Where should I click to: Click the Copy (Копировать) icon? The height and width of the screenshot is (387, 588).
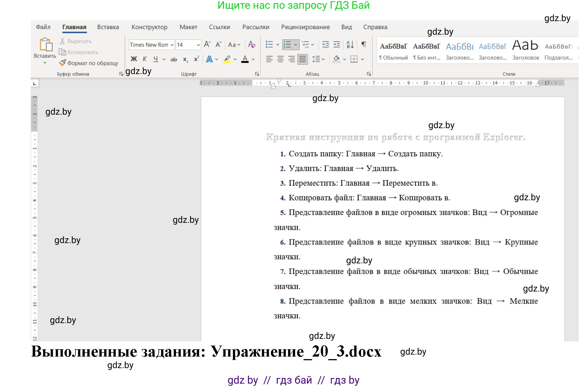click(62, 52)
